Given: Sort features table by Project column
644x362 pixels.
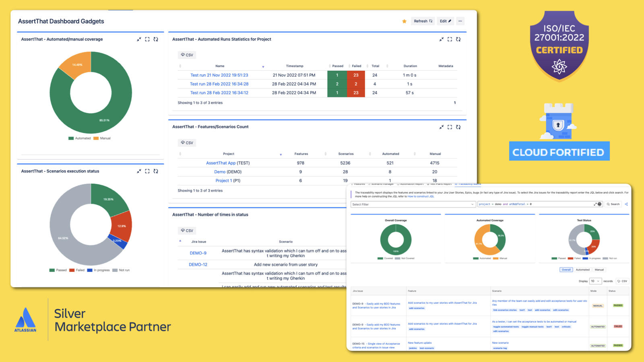Looking at the screenshot, I should 229,154.
